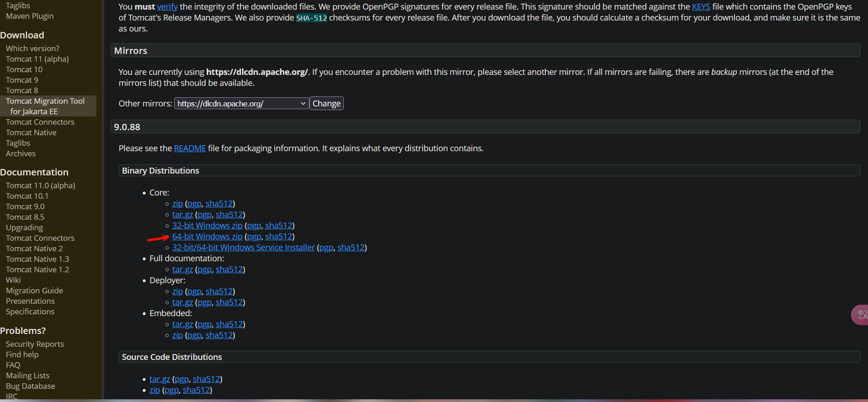This screenshot has width=868, height=402.
Task: Click the Binary Distributions heading
Action: pos(160,170)
